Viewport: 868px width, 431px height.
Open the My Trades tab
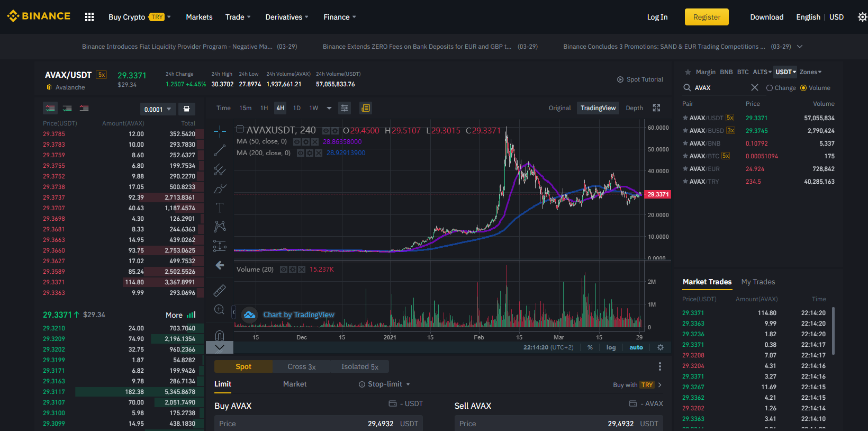(758, 282)
